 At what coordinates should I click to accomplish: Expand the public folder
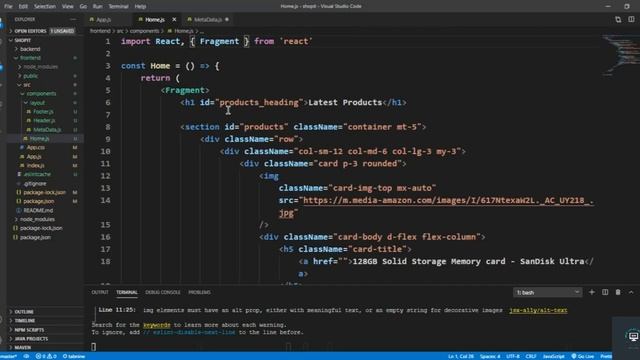31,76
